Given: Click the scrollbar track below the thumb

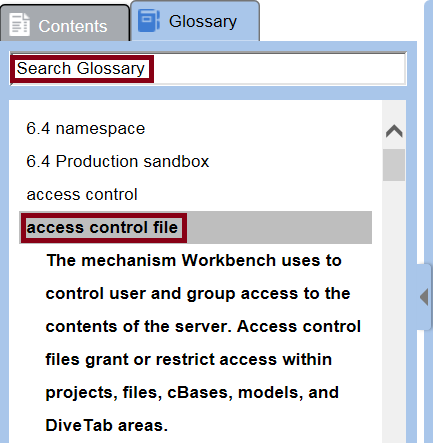Looking at the screenshot, I should coord(394,300).
